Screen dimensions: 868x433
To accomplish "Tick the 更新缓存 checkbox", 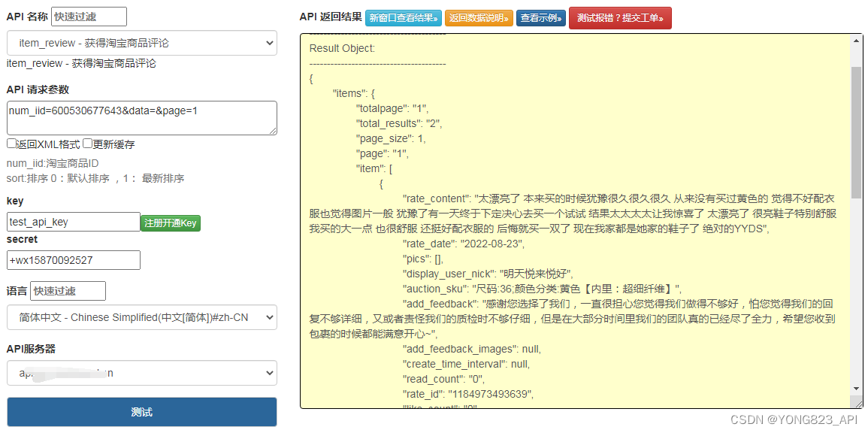I will [x=87, y=144].
